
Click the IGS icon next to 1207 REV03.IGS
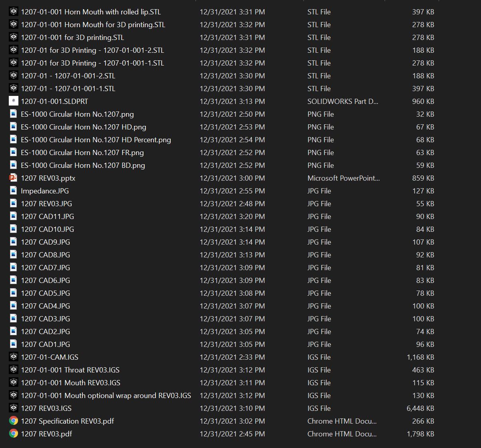tap(13, 408)
